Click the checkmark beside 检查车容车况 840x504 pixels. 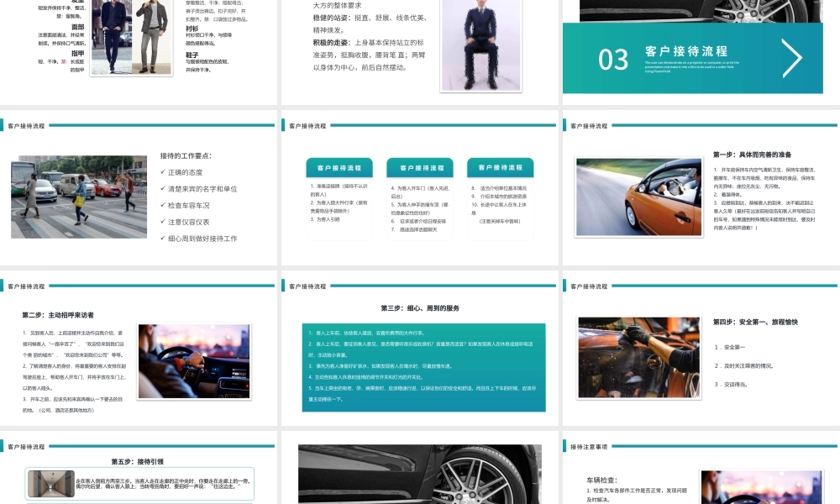click(x=163, y=205)
